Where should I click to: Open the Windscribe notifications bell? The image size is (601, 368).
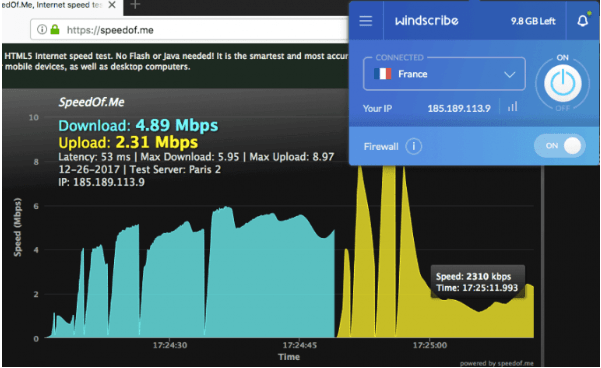coord(582,20)
